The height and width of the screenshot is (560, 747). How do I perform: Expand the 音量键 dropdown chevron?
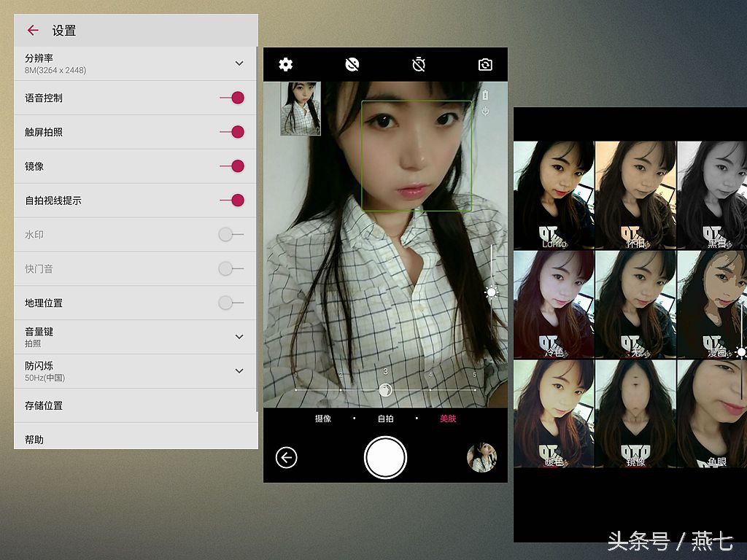tap(239, 337)
